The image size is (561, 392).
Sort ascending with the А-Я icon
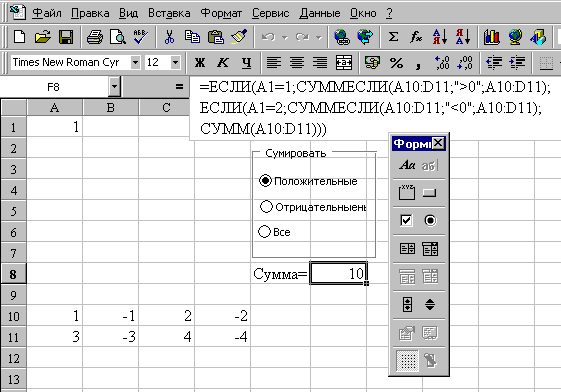(440, 37)
